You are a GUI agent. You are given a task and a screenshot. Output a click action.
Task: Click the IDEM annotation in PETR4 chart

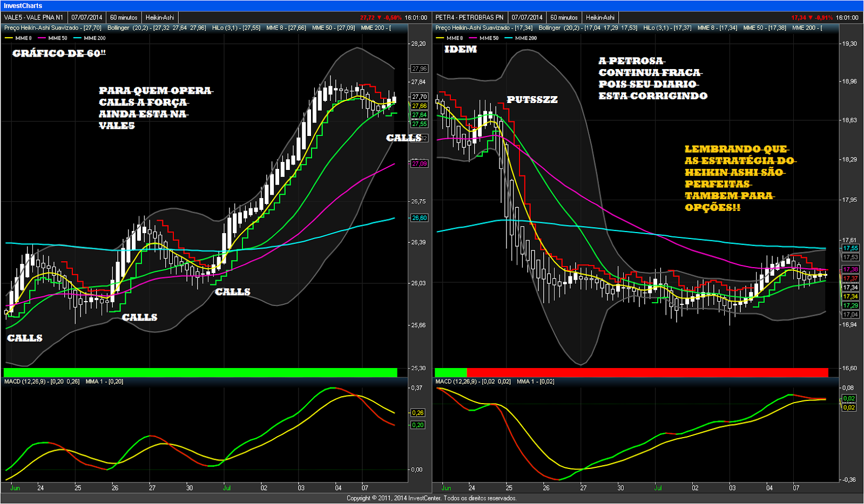pos(461,49)
